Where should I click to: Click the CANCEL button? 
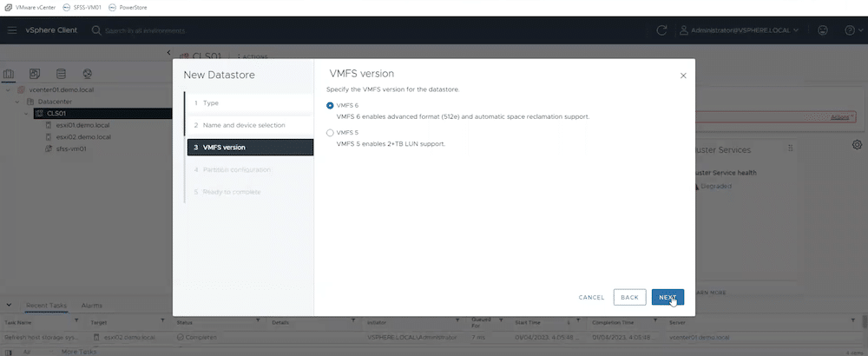coord(591,297)
